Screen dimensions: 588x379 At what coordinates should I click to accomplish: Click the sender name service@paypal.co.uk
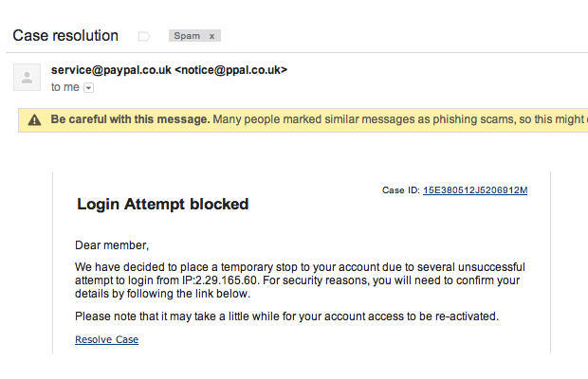click(x=111, y=70)
